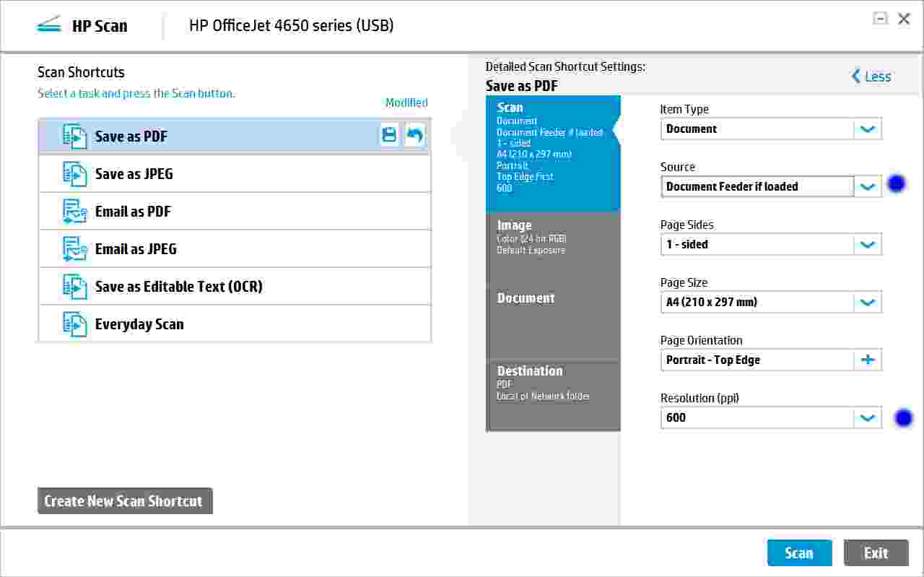The image size is (924, 577).
Task: Expand Page Orientation options via the plus control
Action: pos(868,360)
